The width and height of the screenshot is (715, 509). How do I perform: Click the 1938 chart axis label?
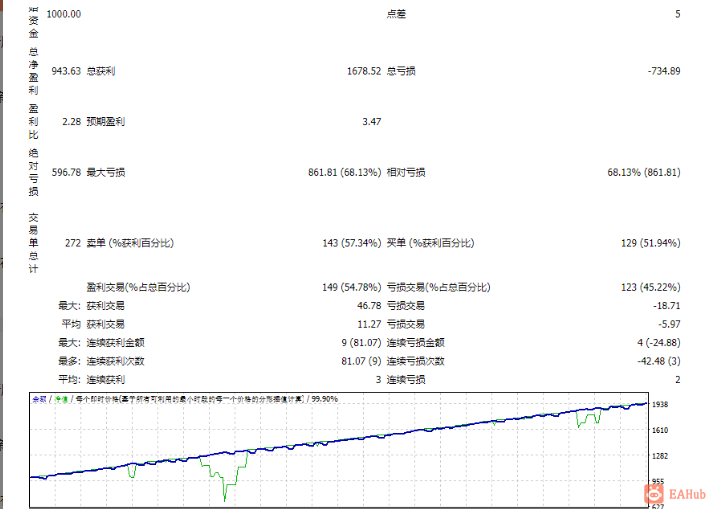tap(660, 405)
